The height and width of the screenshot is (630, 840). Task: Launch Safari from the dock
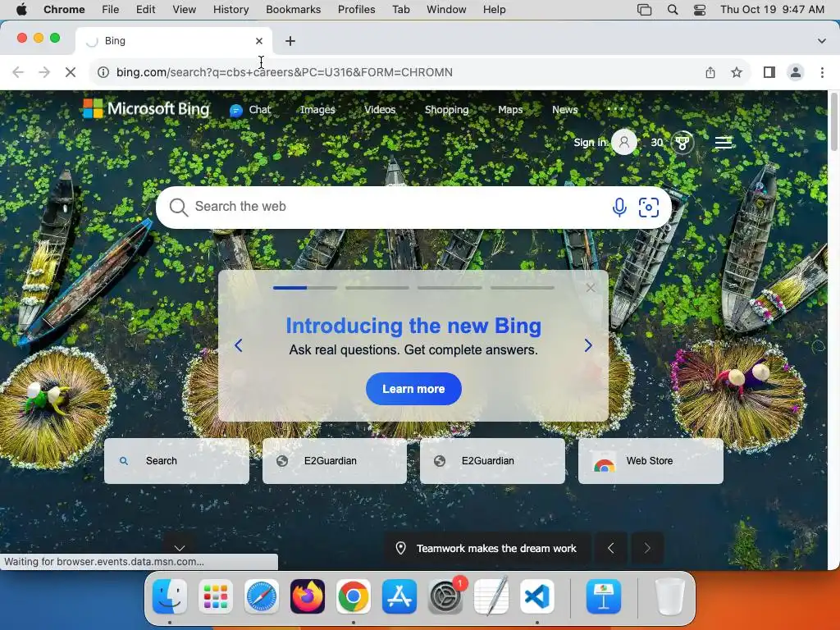[x=262, y=596]
